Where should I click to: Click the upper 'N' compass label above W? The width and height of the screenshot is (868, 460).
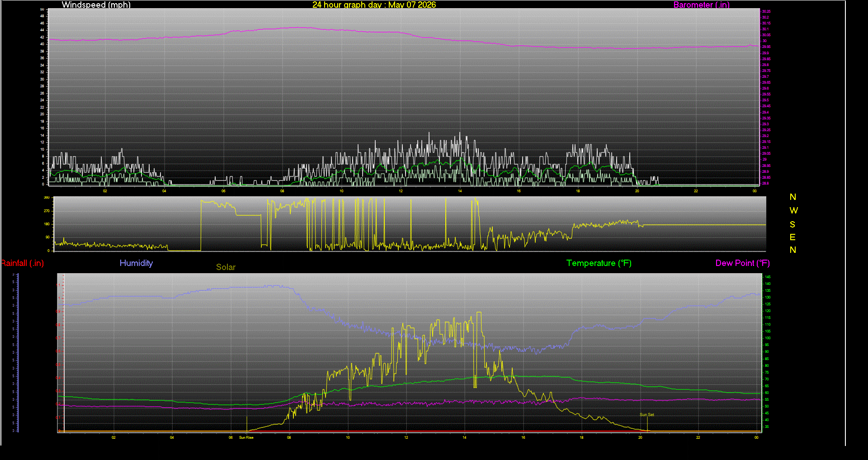pos(793,197)
